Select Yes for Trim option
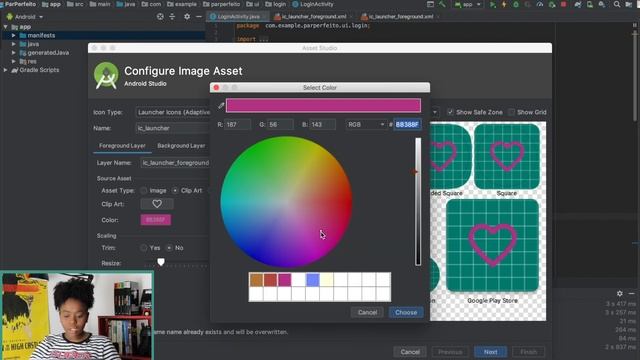This screenshot has height=360, width=640. pos(144,248)
